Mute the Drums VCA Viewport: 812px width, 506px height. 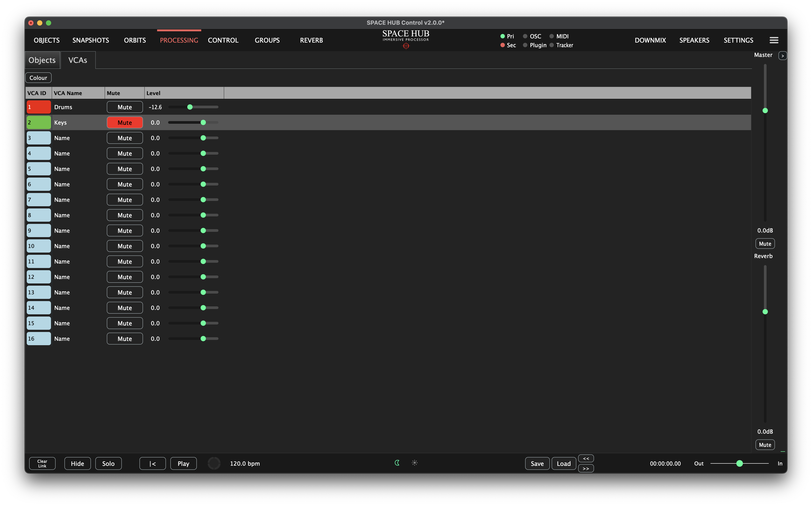coord(124,107)
